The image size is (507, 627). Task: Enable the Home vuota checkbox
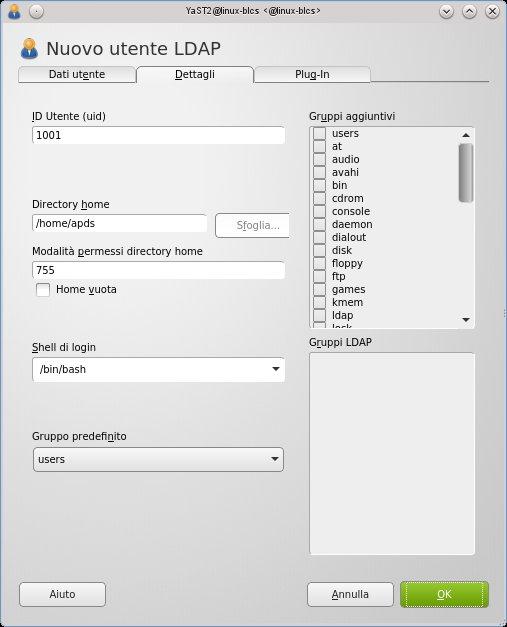point(43,290)
